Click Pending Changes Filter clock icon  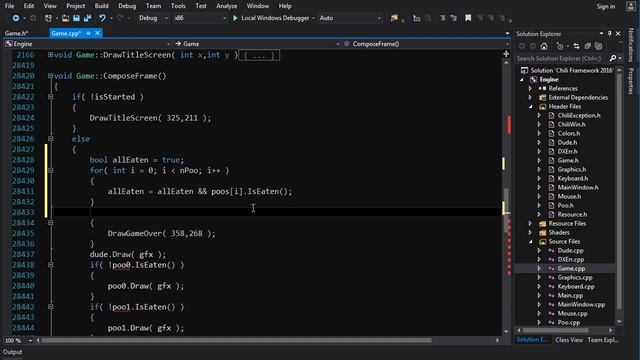(560, 46)
